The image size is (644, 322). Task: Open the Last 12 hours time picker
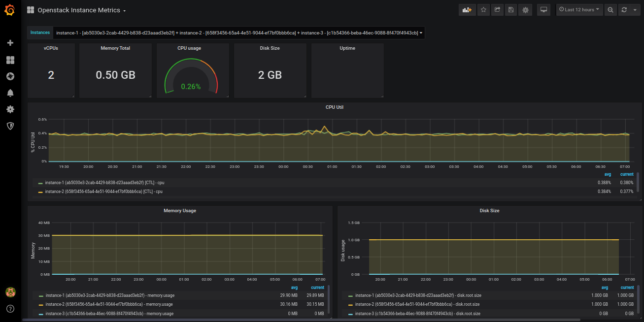579,10
